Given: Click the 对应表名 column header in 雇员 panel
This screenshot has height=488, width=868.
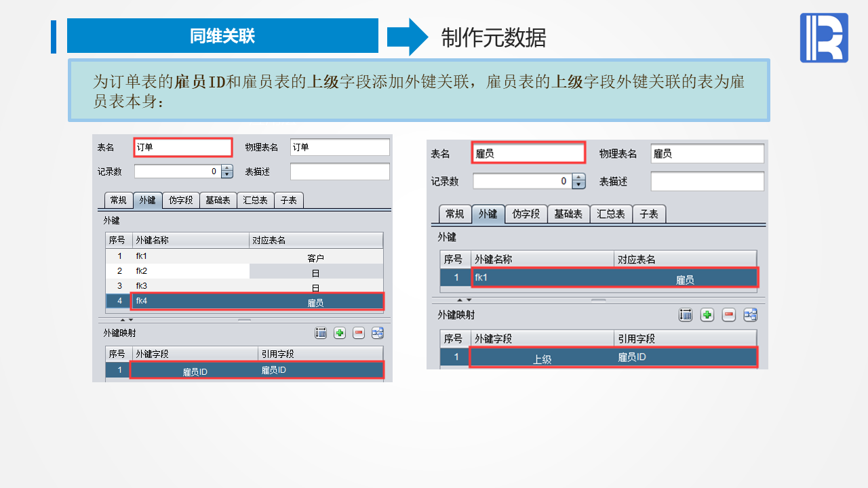Looking at the screenshot, I should (x=686, y=260).
